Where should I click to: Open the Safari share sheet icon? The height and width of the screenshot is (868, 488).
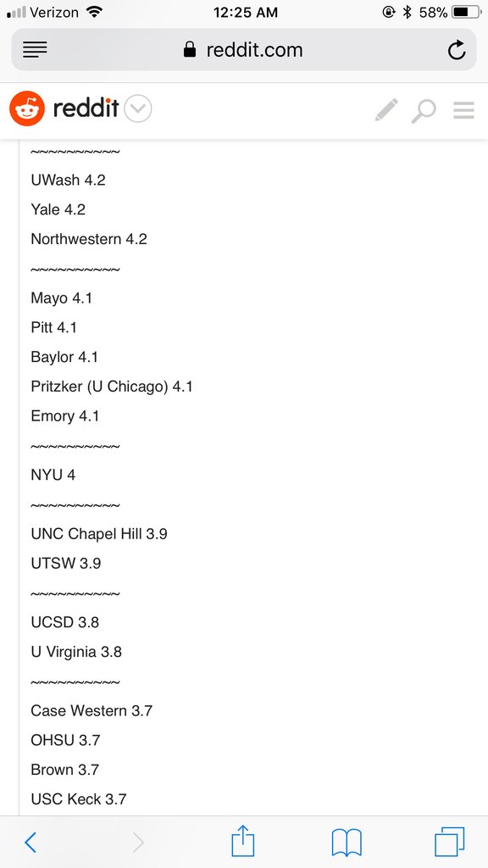[243, 840]
